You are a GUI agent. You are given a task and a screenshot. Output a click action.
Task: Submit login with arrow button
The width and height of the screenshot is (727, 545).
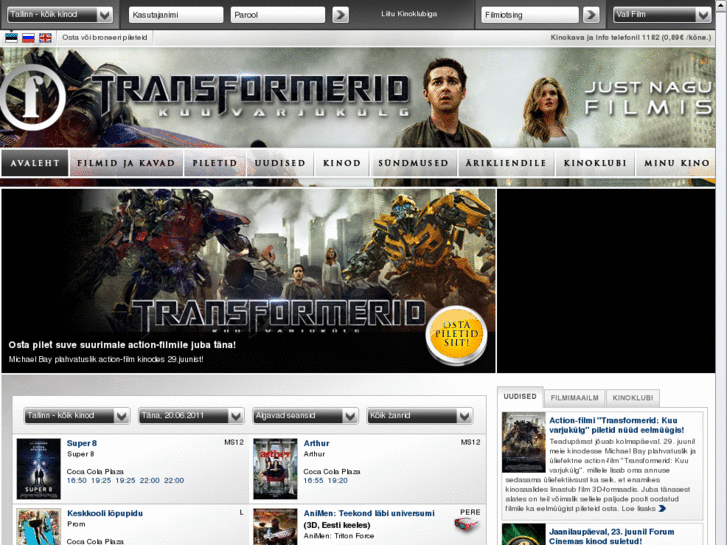tap(340, 15)
